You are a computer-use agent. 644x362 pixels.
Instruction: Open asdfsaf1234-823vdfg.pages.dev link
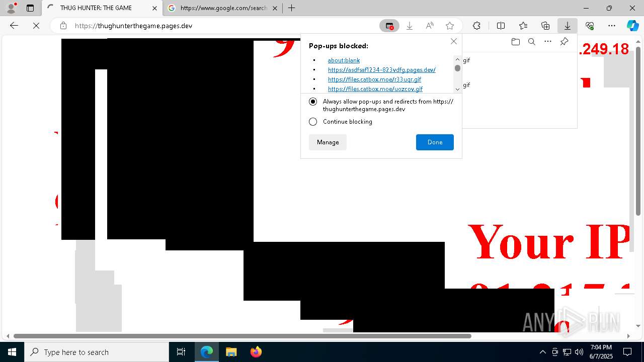tap(382, 70)
